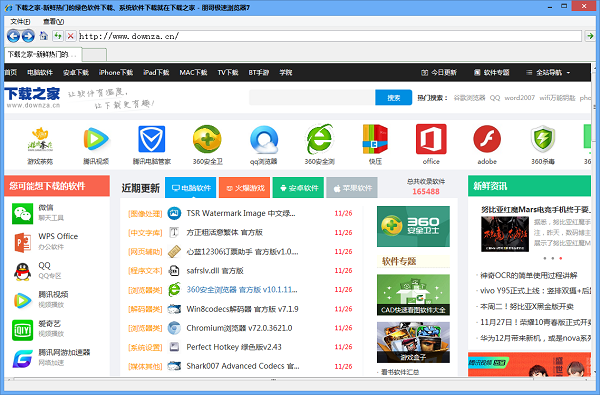Viewport: 600px width, 395px height.
Task: Click the site search input box
Action: coord(311,98)
